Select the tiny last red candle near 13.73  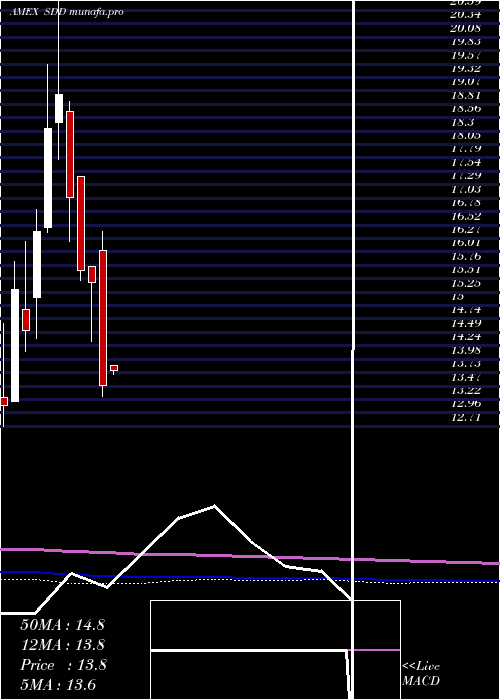pos(114,368)
